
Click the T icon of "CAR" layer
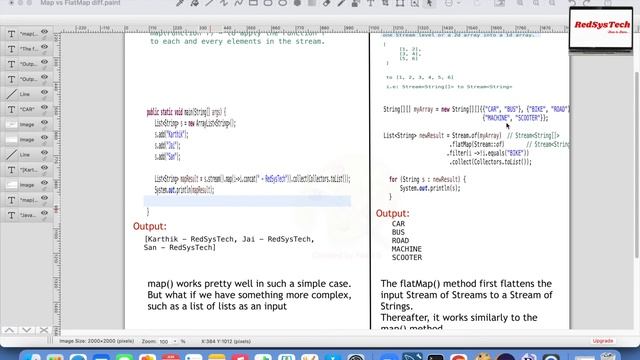pyautogui.click(x=11, y=109)
